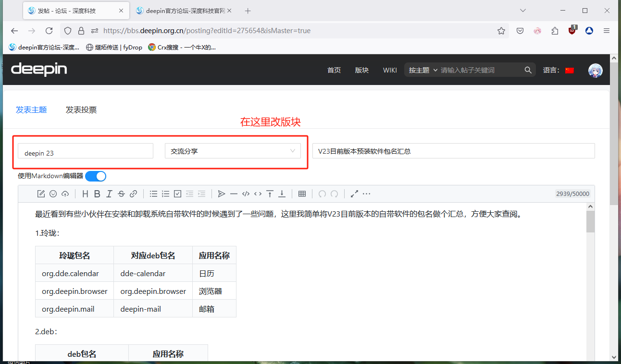Open the user avatar profile menu
Screen dimensions: 621x364
pyautogui.click(x=596, y=70)
